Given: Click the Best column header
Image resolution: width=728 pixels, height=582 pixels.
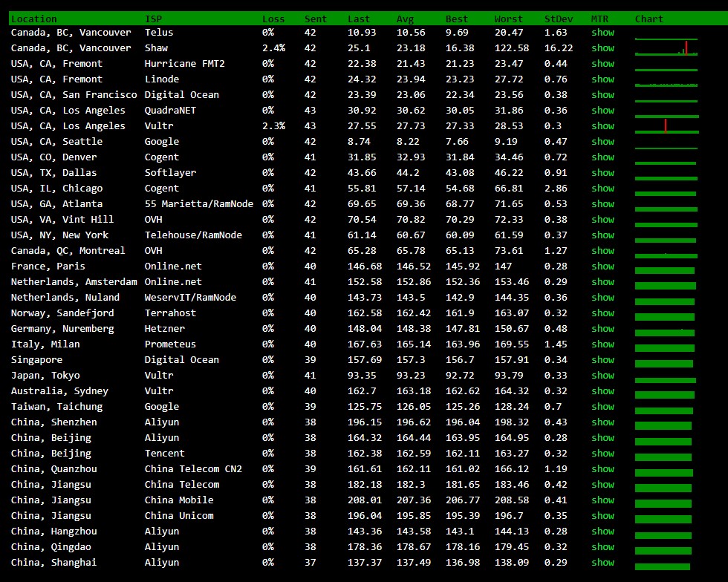Looking at the screenshot, I should pos(457,19).
